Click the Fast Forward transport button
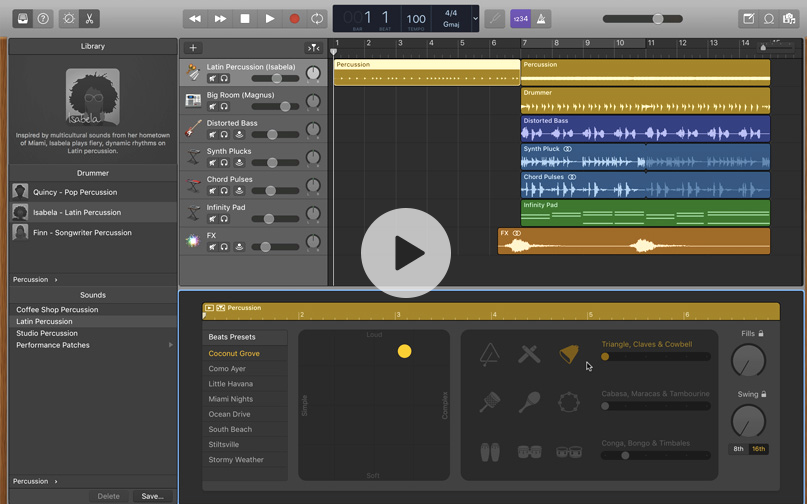Viewport: 807px width, 504px height. pos(220,19)
